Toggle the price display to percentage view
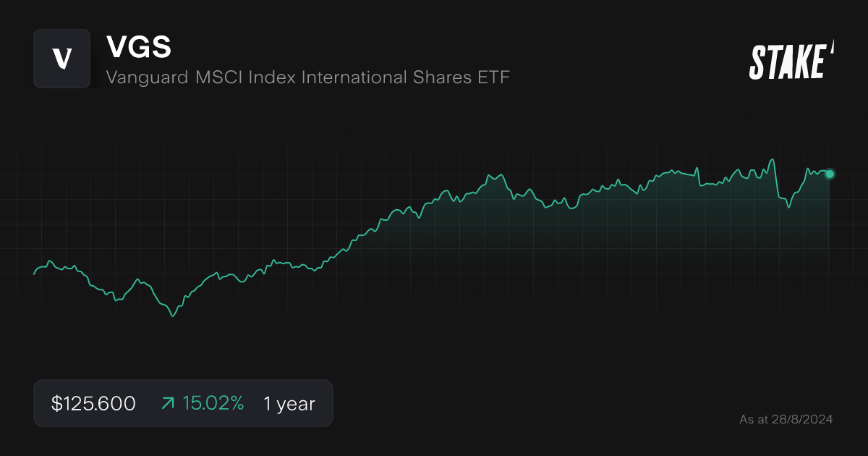 [x=93, y=403]
